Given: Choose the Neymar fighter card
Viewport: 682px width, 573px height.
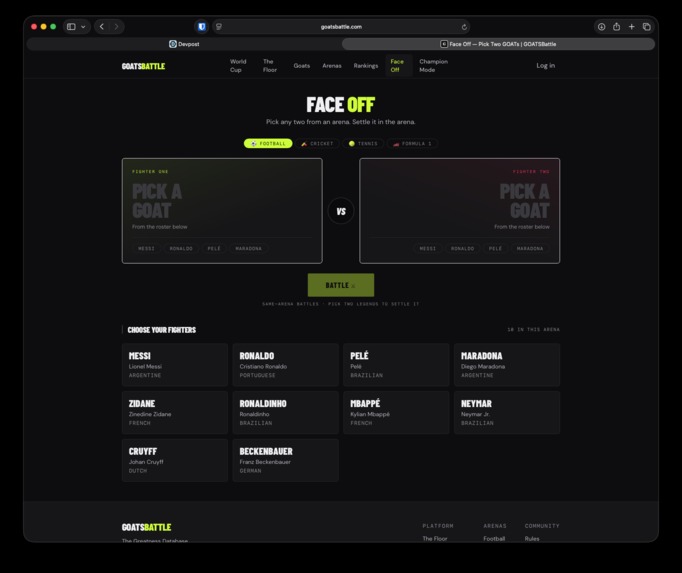Looking at the screenshot, I should tap(507, 412).
